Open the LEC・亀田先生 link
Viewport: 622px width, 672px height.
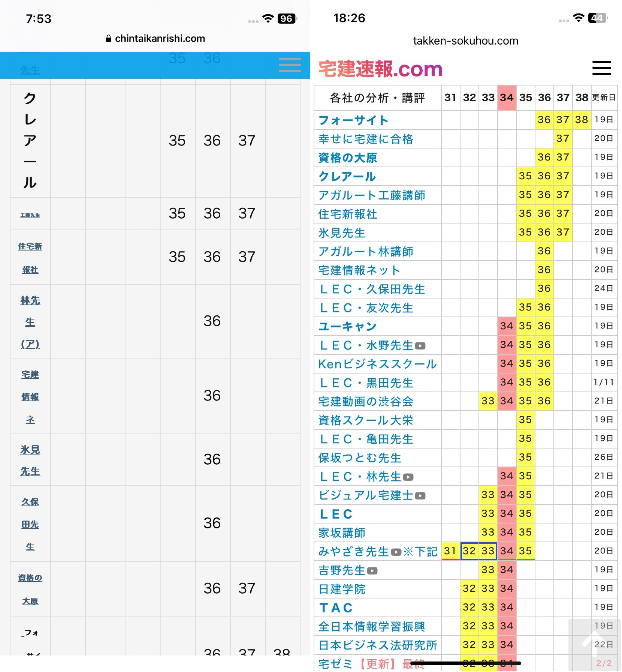tap(365, 439)
